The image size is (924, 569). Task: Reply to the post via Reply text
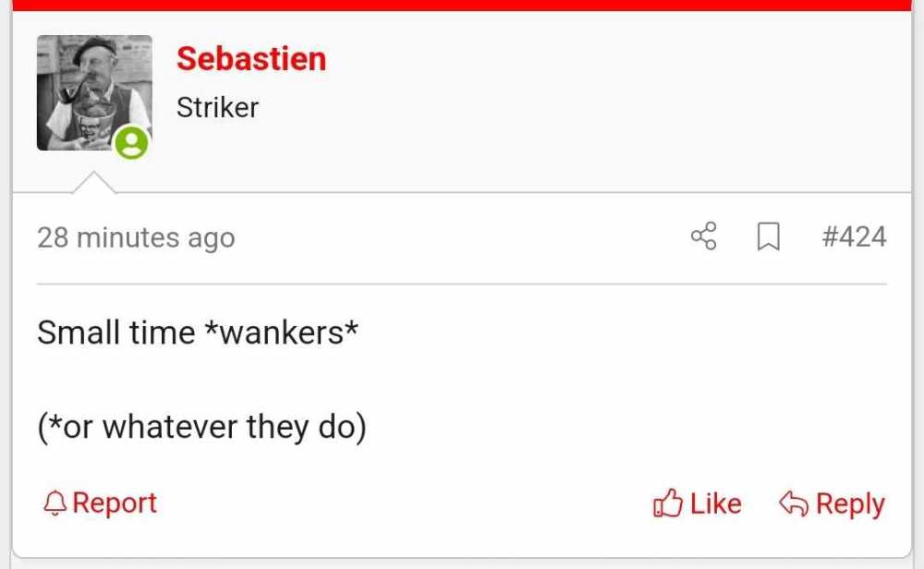point(850,504)
